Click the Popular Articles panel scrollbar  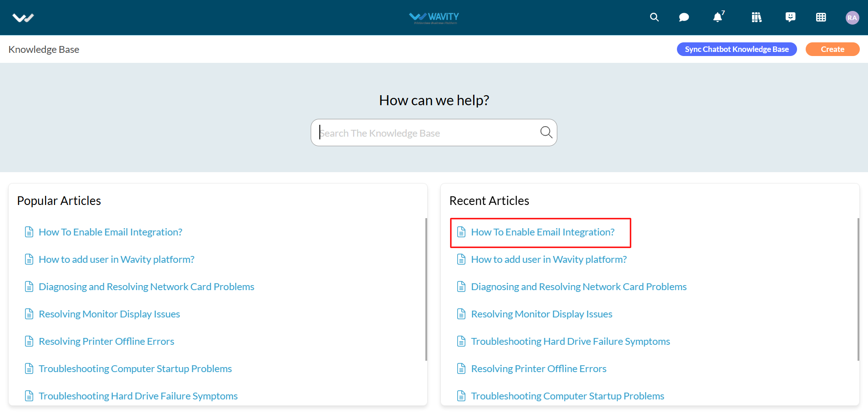426,289
